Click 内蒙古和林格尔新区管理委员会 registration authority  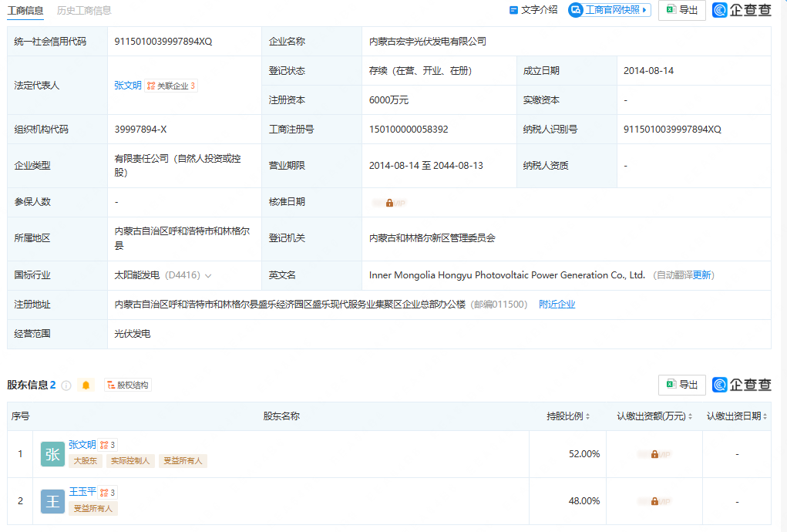pos(432,238)
